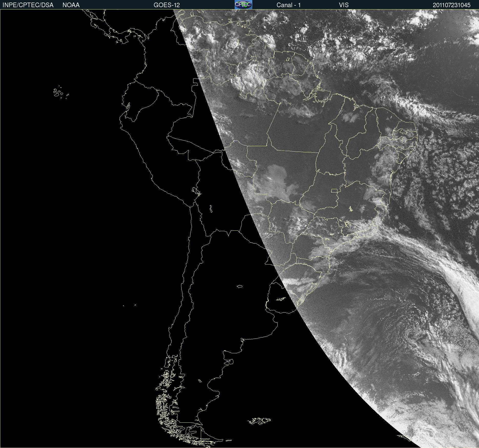
Task: Click the NOAA header text
Action: click(71, 5)
